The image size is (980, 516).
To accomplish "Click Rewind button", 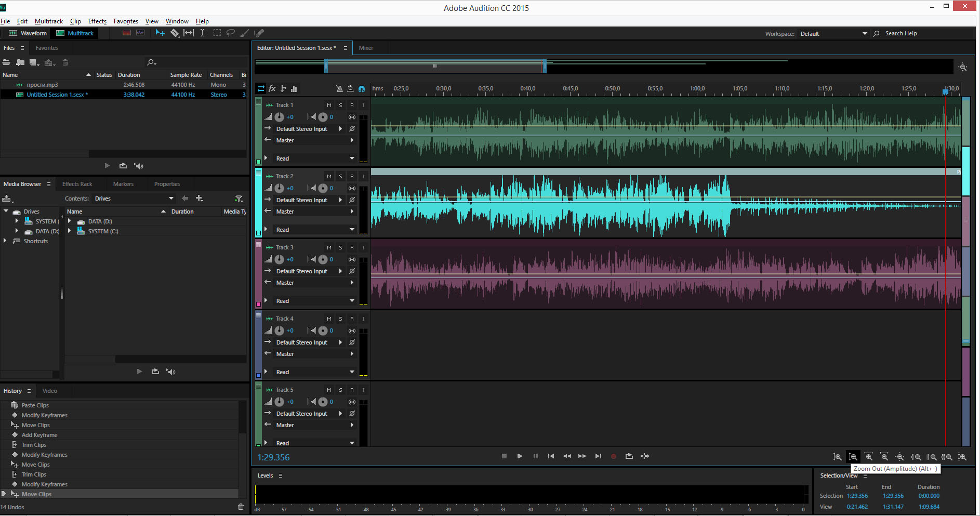I will point(567,456).
